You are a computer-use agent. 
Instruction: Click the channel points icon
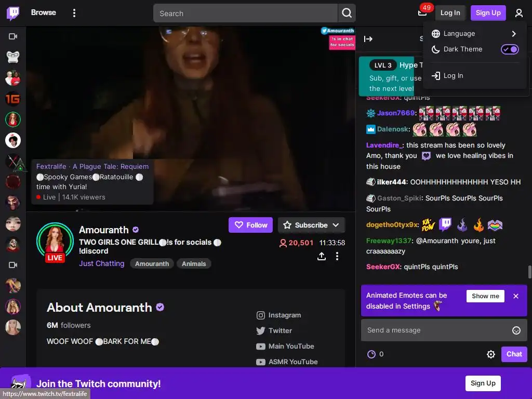(x=371, y=354)
